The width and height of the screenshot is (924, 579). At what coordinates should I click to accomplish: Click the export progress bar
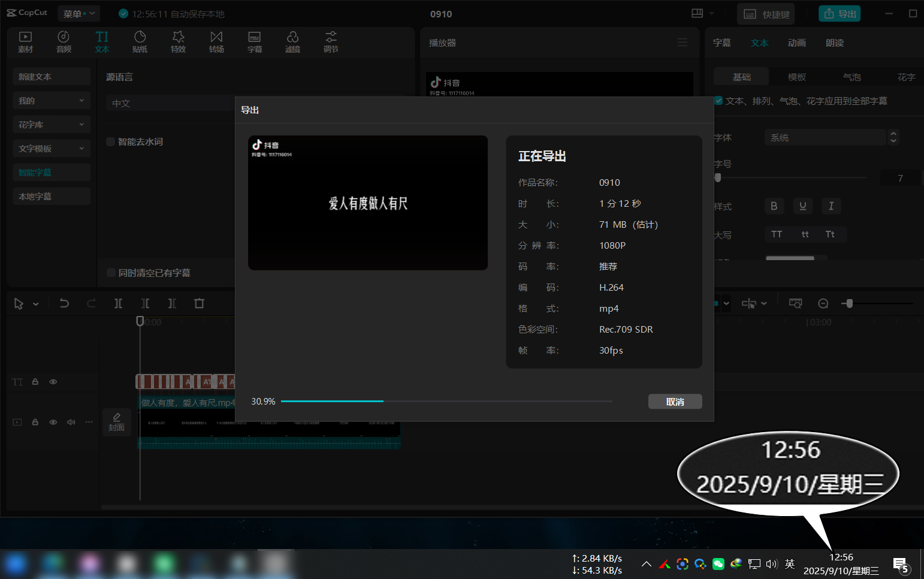click(446, 401)
